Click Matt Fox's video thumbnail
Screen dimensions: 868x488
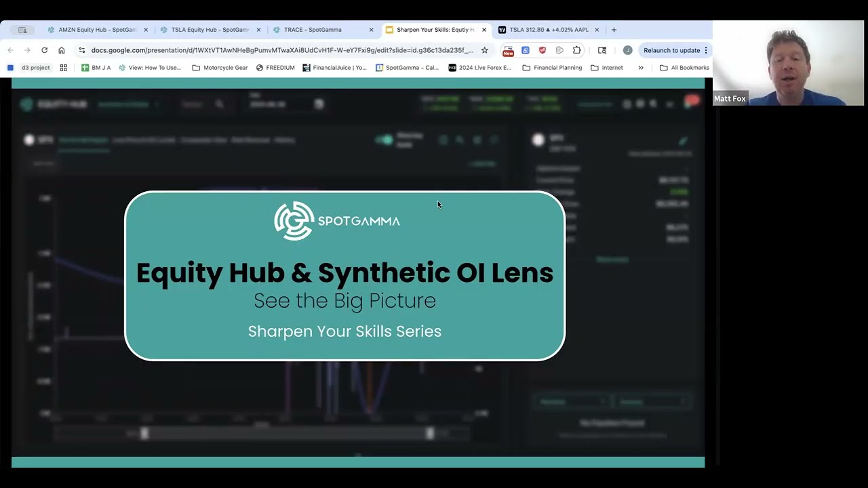[x=789, y=63]
